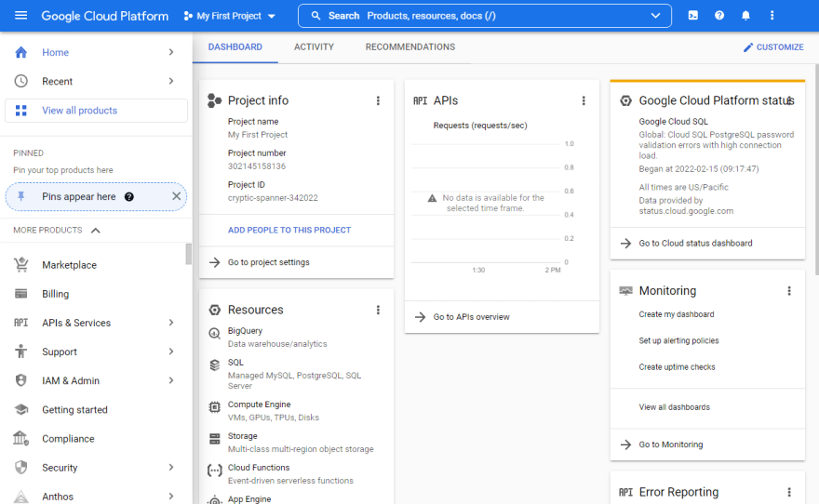Click the Marketplace cart icon
819x504 pixels.
[x=20, y=264]
